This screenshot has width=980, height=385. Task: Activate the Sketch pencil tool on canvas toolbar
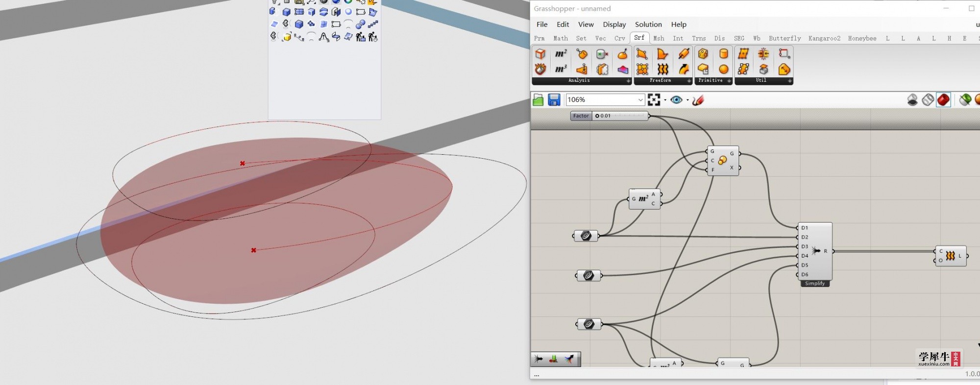pos(698,100)
